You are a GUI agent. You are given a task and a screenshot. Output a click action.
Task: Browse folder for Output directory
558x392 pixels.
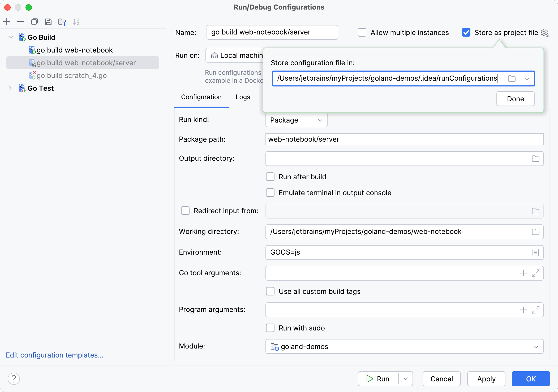[535, 159]
